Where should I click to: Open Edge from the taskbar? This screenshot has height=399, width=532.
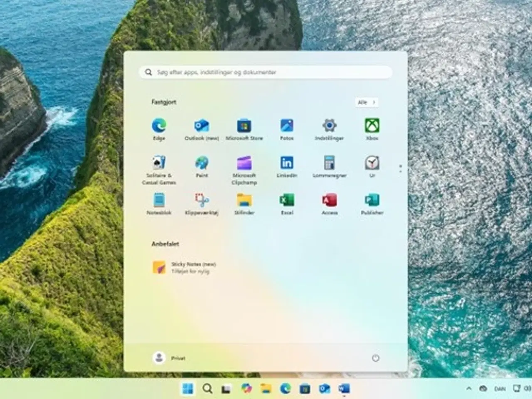tap(285, 389)
